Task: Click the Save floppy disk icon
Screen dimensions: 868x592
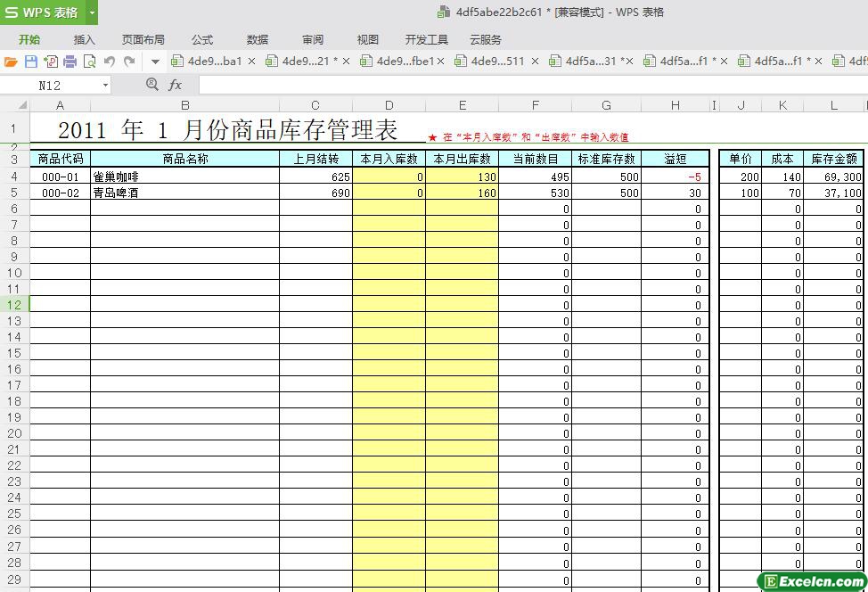Action: [x=31, y=62]
